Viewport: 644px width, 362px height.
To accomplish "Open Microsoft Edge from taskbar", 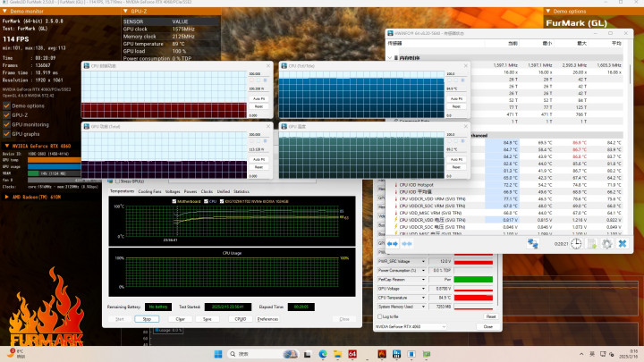I will (x=323, y=354).
